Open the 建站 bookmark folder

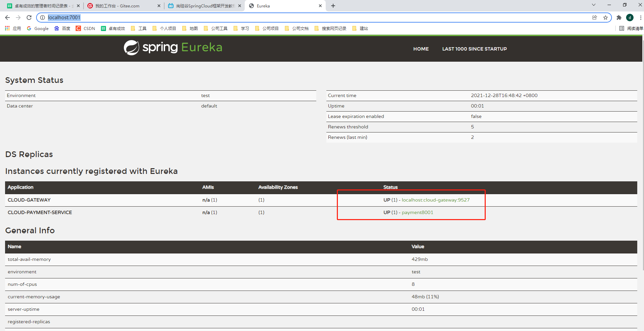(360, 28)
